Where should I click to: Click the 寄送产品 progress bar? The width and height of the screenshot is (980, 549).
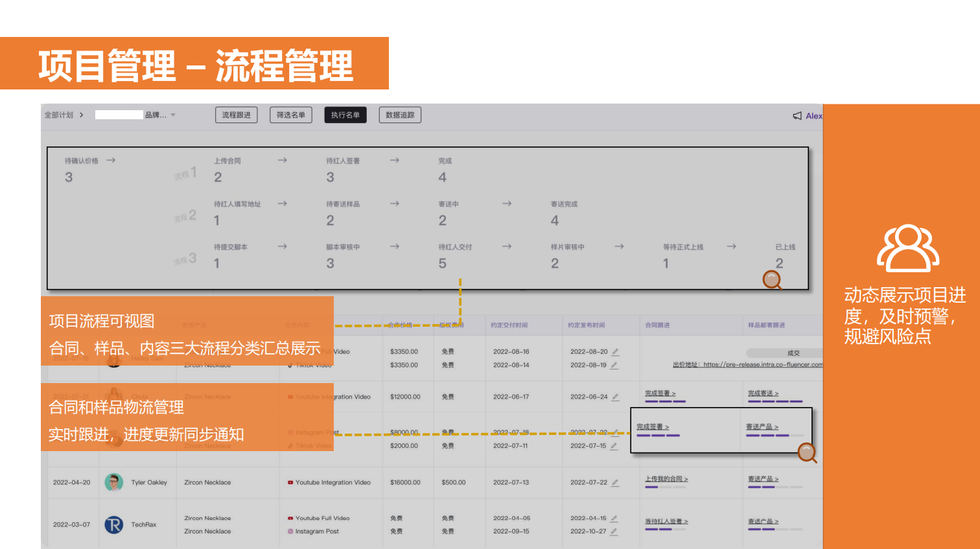[775, 436]
